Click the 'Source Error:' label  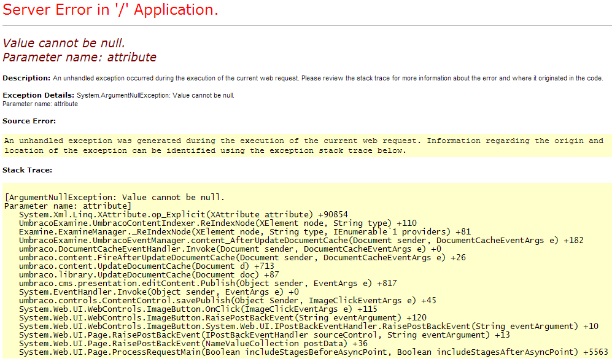pyautogui.click(x=29, y=121)
